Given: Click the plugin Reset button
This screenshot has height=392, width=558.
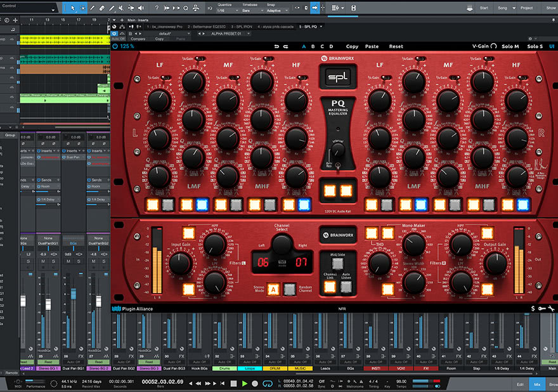Looking at the screenshot, I should (396, 46).
